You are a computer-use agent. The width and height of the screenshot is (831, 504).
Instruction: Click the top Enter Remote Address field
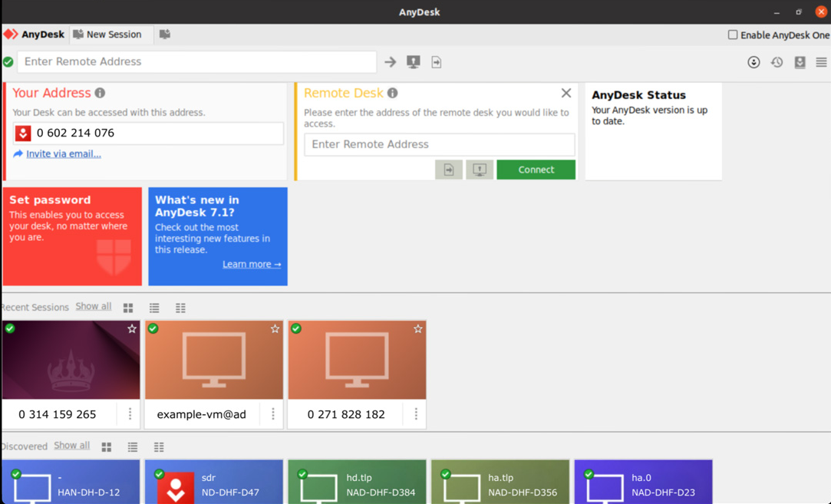click(196, 62)
